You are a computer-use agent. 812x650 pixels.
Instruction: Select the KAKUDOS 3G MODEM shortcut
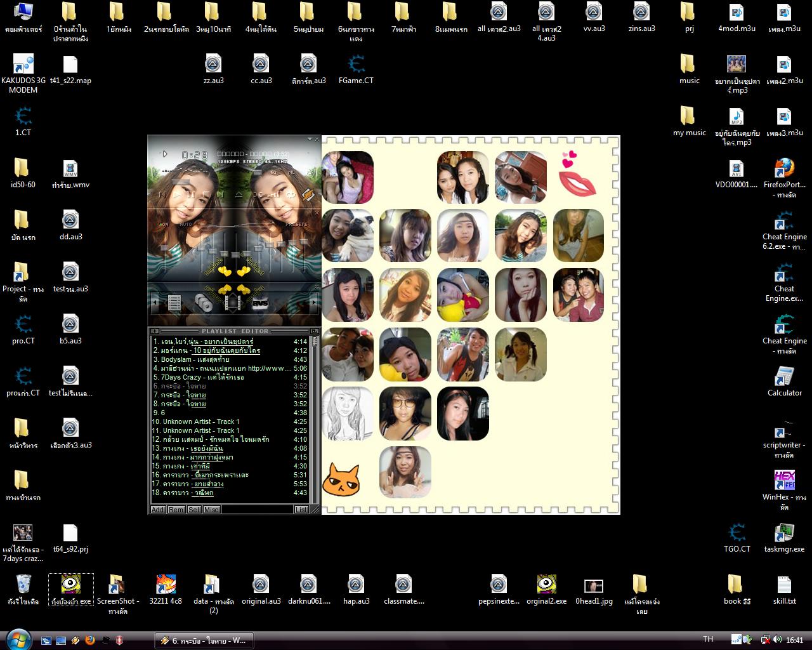(23, 74)
